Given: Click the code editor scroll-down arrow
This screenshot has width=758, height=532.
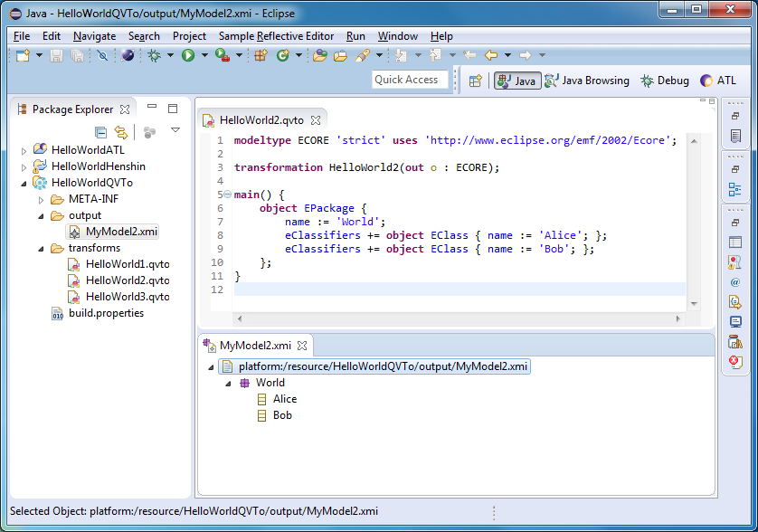Looking at the screenshot, I should (x=694, y=304).
